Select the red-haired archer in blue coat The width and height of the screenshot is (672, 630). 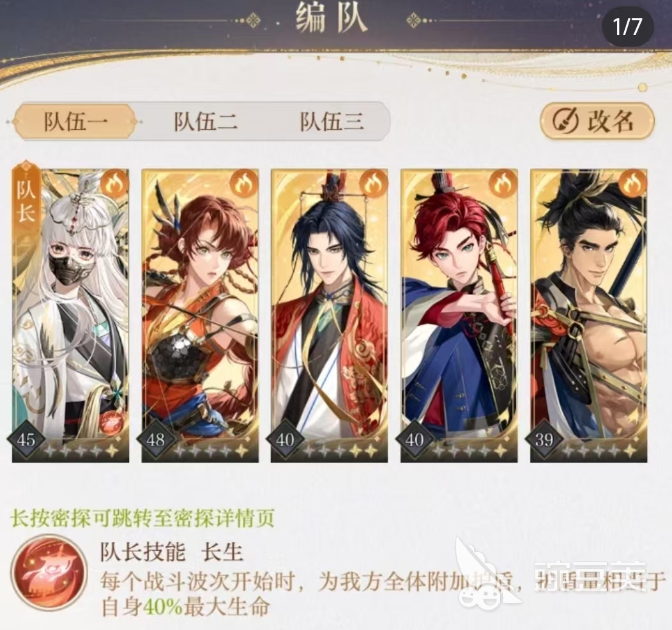coord(459,316)
